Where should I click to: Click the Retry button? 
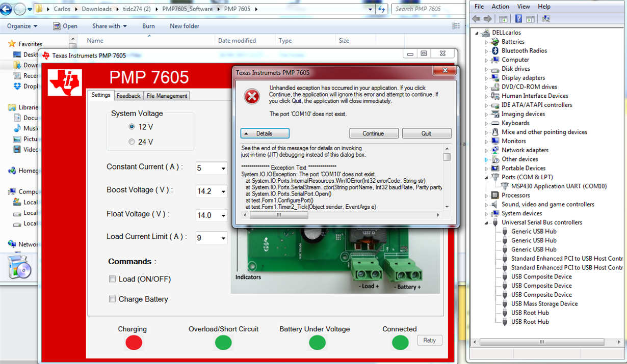[x=430, y=341]
